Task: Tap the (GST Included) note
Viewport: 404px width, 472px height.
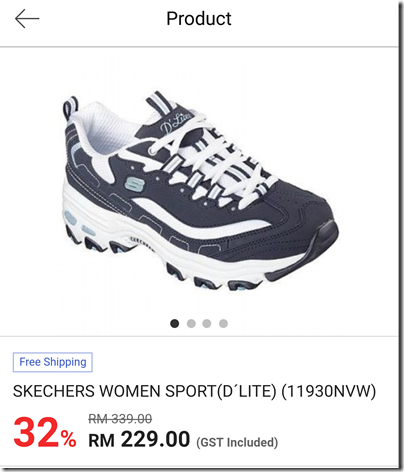Action: coord(237,442)
